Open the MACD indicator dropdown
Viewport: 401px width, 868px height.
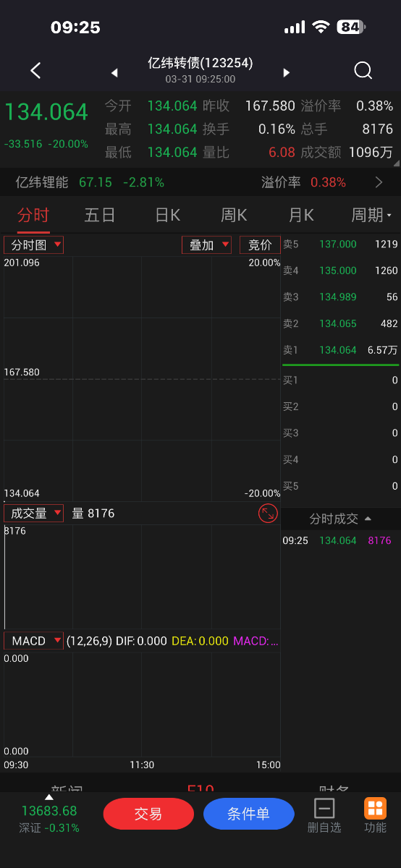[x=33, y=641]
